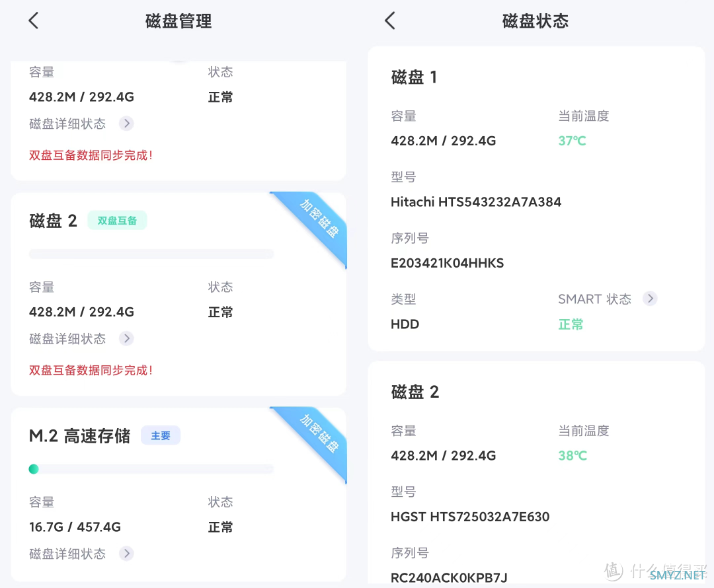The image size is (714, 588).
Task: Click the 磁盘管理 page title
Action: pos(178,21)
